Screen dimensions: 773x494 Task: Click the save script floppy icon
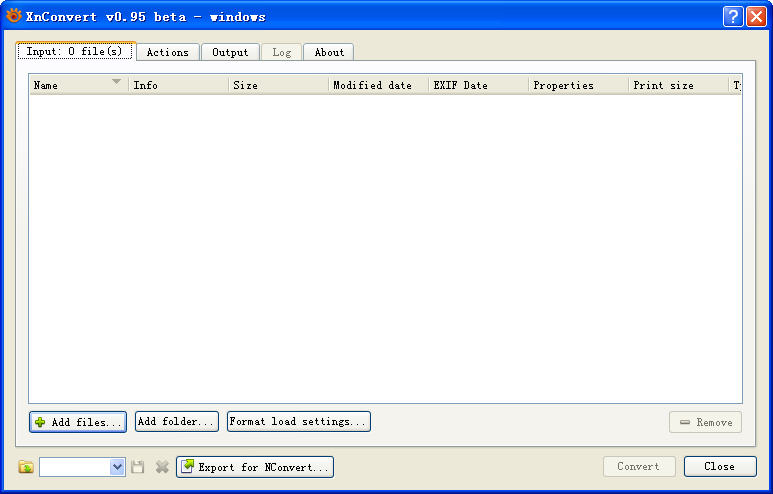[x=138, y=466]
